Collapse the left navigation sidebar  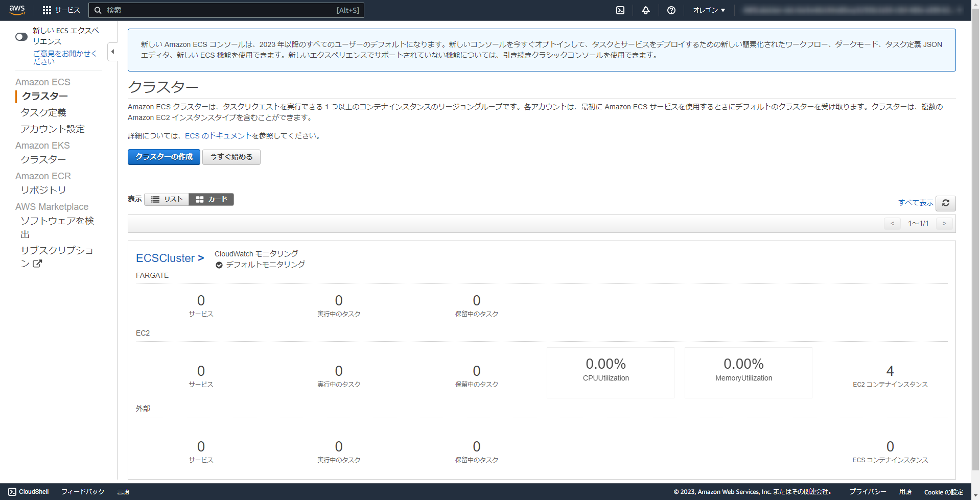coord(112,52)
